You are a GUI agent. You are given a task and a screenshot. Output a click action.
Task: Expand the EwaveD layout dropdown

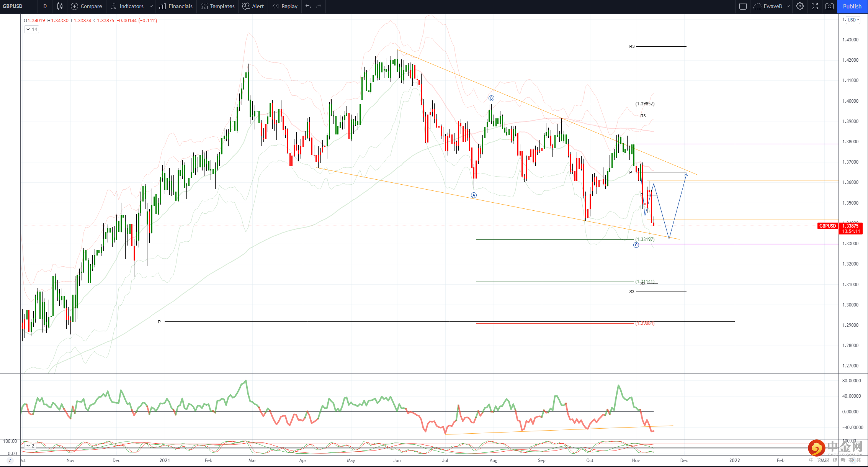[788, 6]
